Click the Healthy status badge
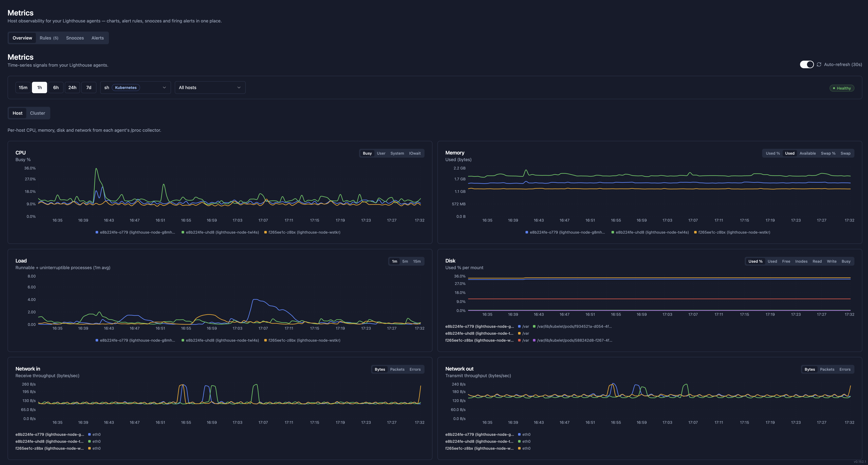 coord(842,88)
